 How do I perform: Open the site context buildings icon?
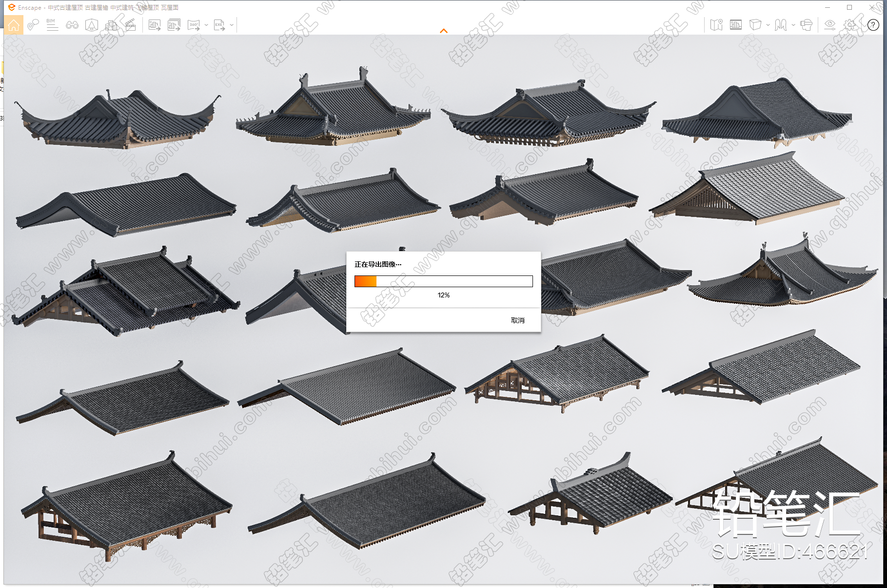tap(111, 25)
